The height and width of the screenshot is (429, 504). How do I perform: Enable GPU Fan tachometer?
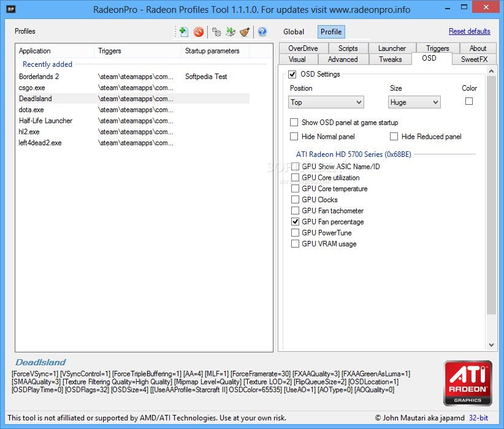pos(295,210)
